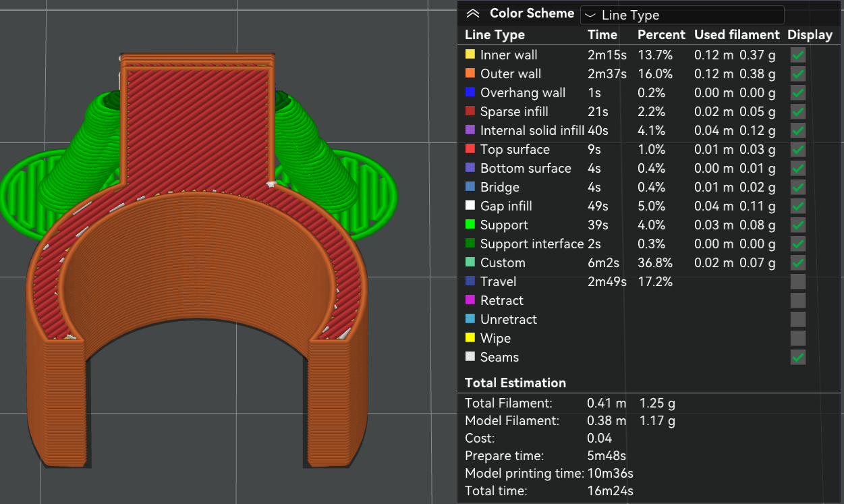
Task: Click the yellow Wipe color swatch
Action: (470, 338)
